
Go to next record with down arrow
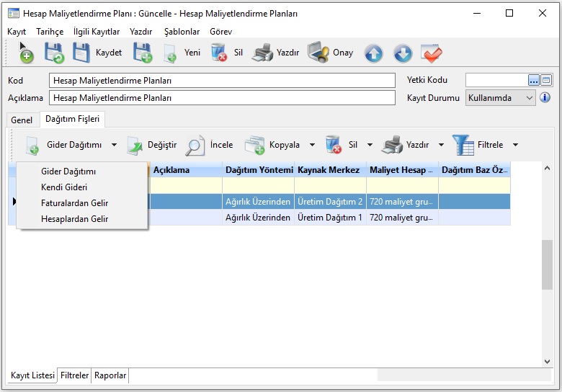(x=402, y=53)
